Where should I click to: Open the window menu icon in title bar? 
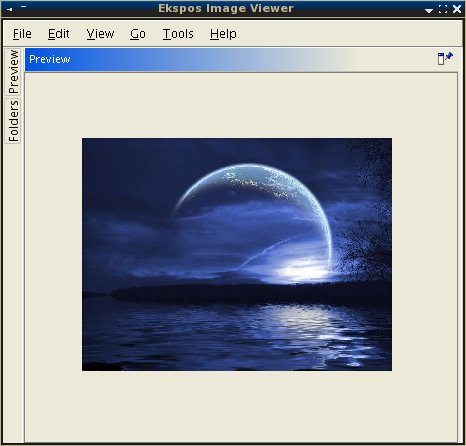(10, 9)
